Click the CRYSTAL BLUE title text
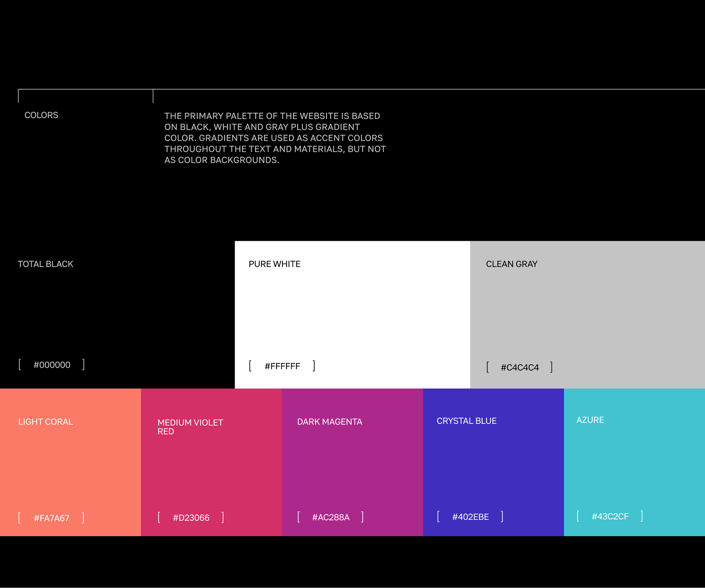This screenshot has width=705, height=588. coord(466,421)
